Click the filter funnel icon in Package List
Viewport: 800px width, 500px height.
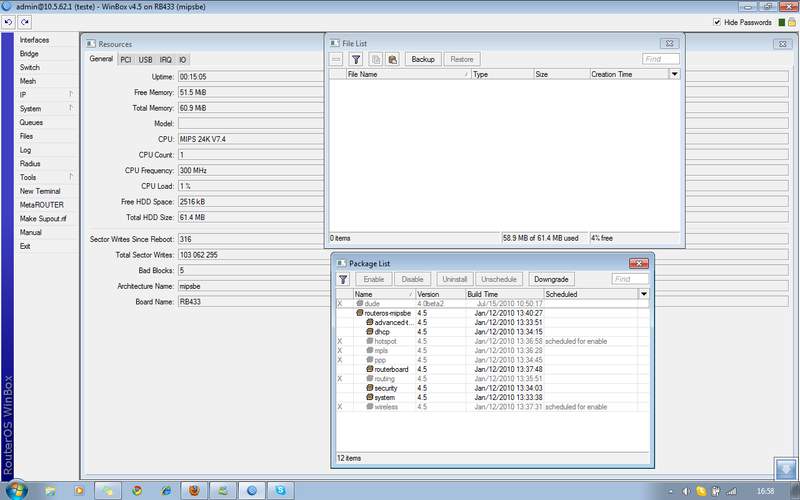coord(343,279)
